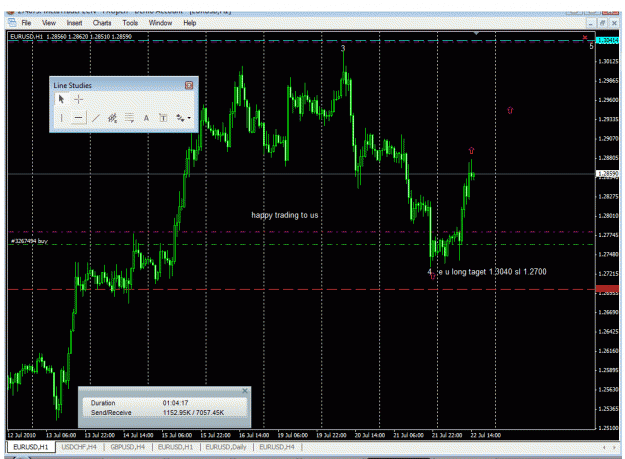Click the Send/Receive value 1152.95K / 7057.45K
This screenshot has height=459, width=625.
193,412
